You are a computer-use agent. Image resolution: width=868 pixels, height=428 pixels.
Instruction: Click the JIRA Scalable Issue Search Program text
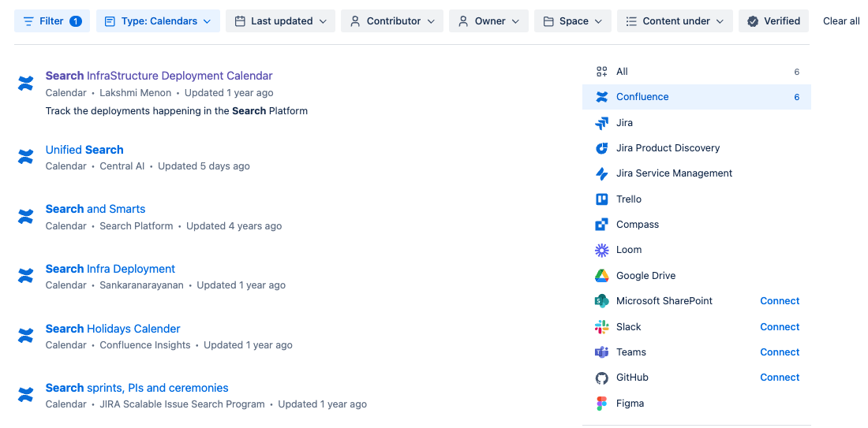coord(182,404)
